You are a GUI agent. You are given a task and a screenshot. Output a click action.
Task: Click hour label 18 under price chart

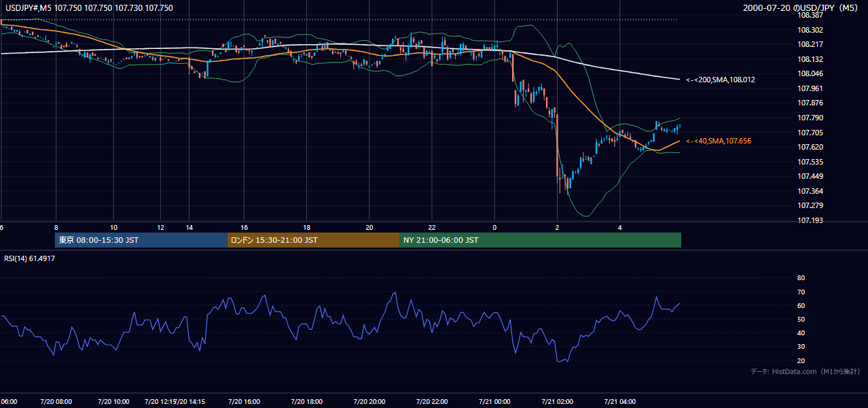306,227
